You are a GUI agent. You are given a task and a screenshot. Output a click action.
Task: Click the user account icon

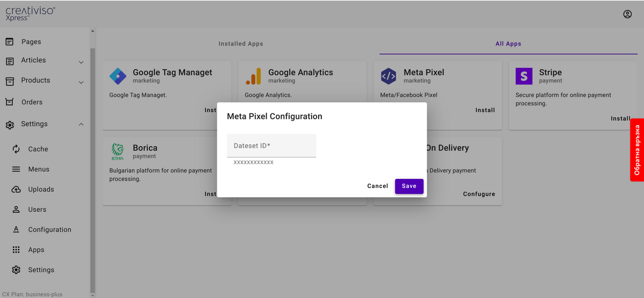(x=627, y=14)
